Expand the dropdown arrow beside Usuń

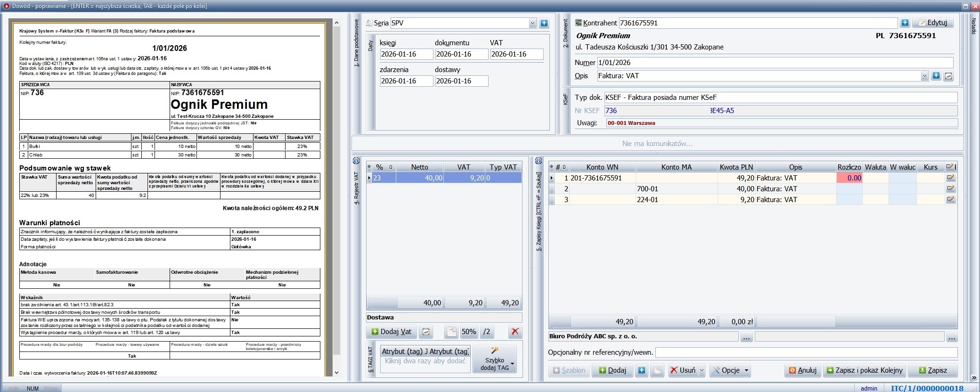[702, 370]
